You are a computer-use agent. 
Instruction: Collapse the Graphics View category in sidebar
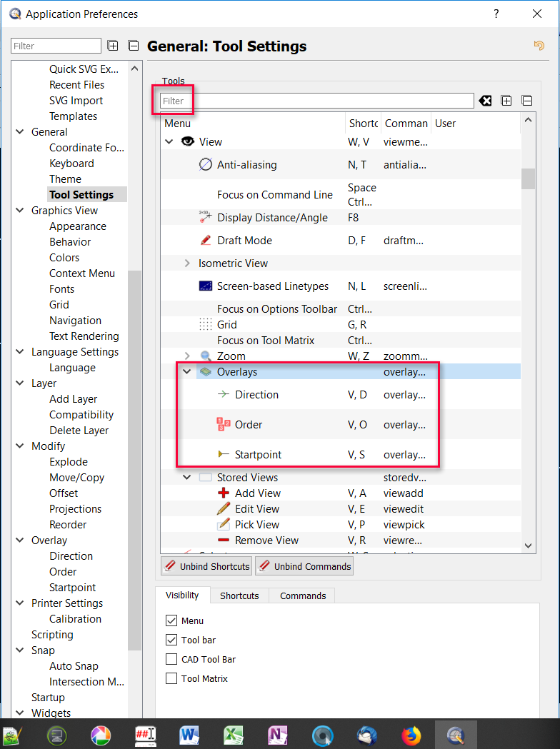point(19,211)
